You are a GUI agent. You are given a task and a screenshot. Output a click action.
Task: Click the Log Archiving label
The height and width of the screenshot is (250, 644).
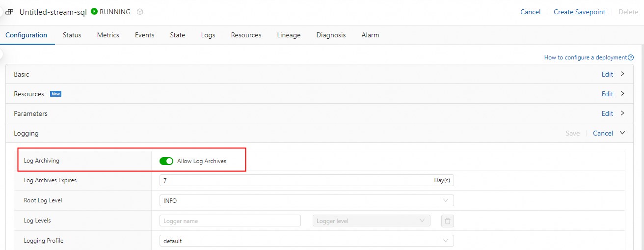pos(41,161)
